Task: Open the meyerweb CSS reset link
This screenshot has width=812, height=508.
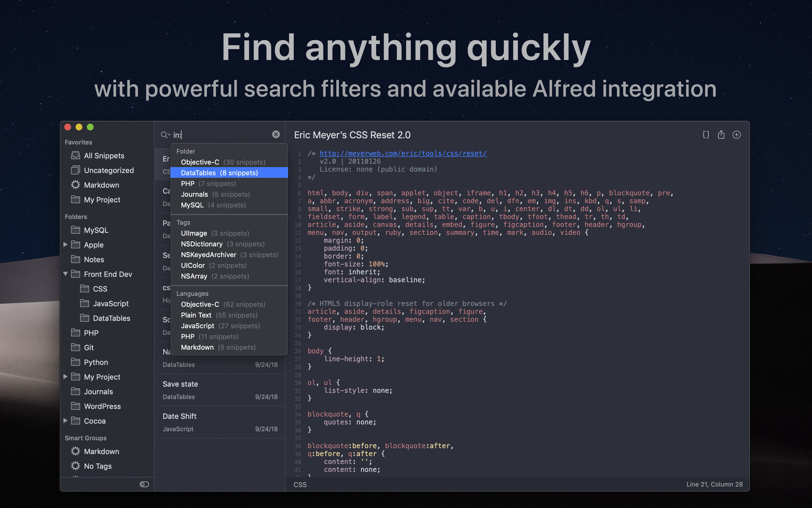Action: [403, 153]
